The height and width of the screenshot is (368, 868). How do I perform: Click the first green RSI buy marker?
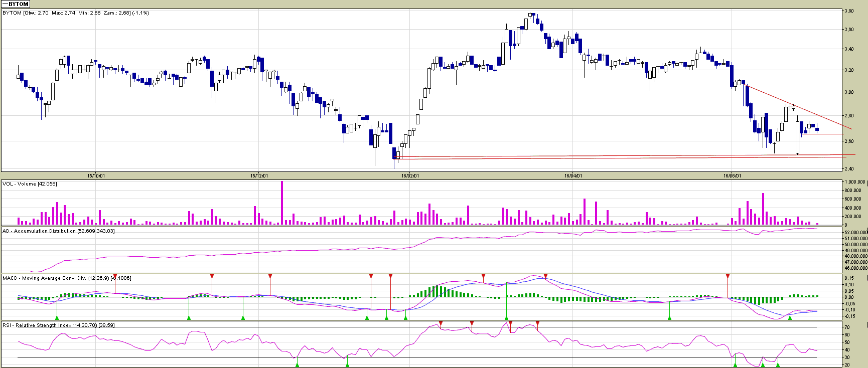pyautogui.click(x=297, y=364)
